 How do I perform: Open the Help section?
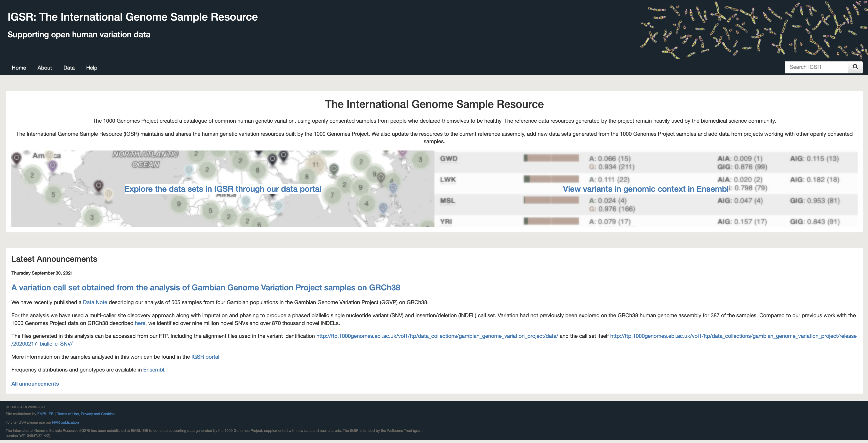point(91,68)
